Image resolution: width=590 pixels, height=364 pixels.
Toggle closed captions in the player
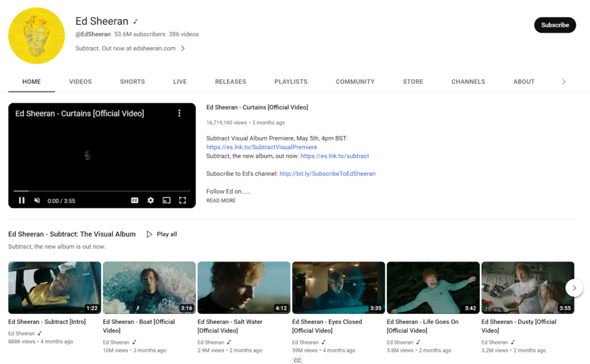coord(135,200)
